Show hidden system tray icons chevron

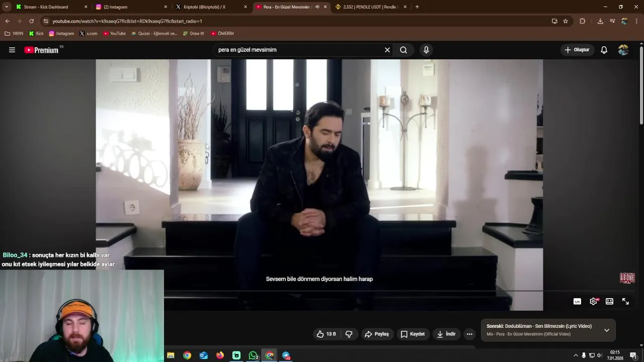pos(576,355)
